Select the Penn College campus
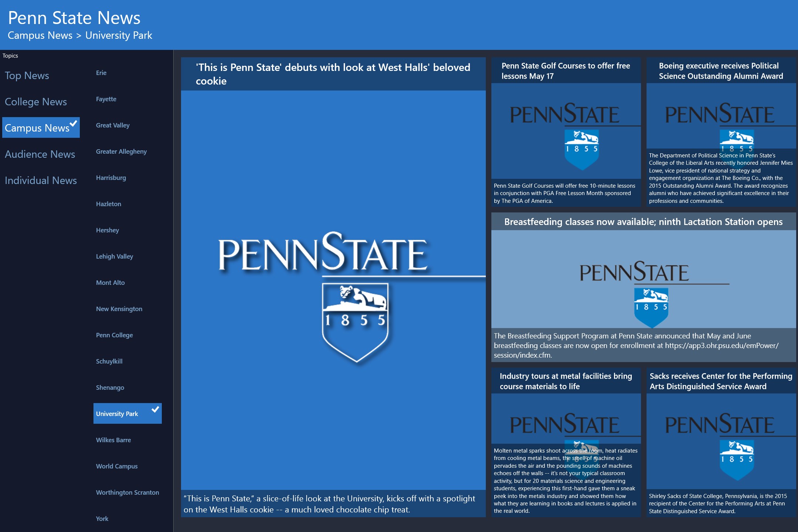The width and height of the screenshot is (798, 532). click(x=114, y=335)
